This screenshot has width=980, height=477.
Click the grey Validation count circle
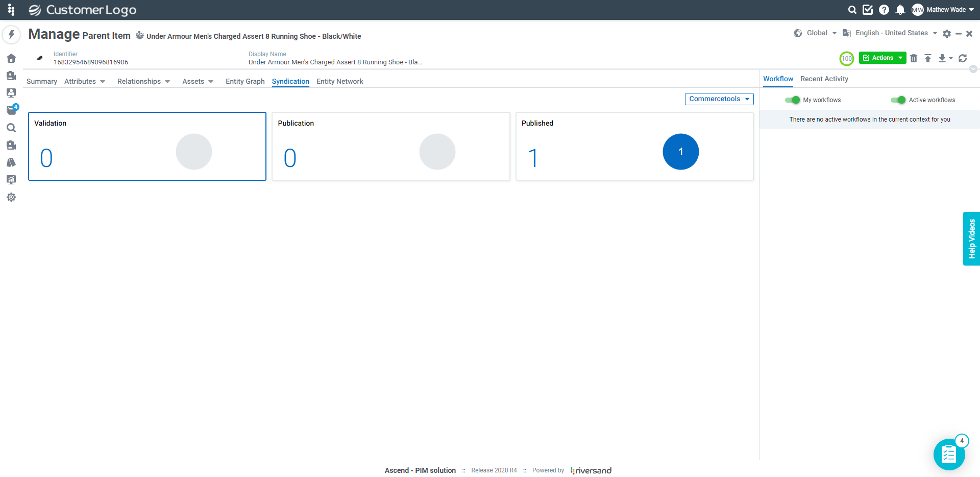coord(194,152)
